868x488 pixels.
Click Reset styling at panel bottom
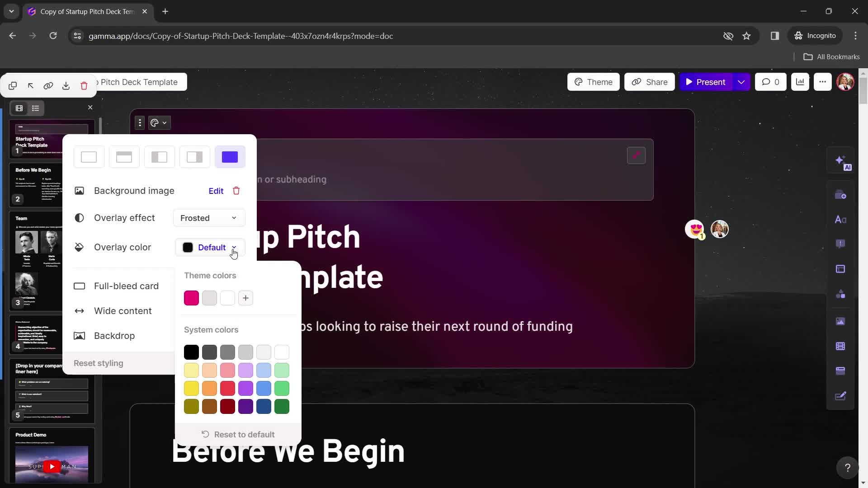click(99, 363)
